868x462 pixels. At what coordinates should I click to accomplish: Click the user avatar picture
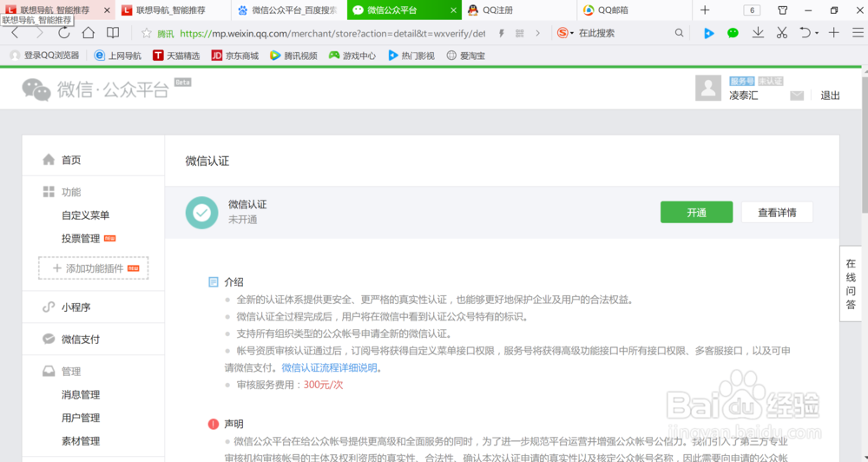tap(708, 88)
